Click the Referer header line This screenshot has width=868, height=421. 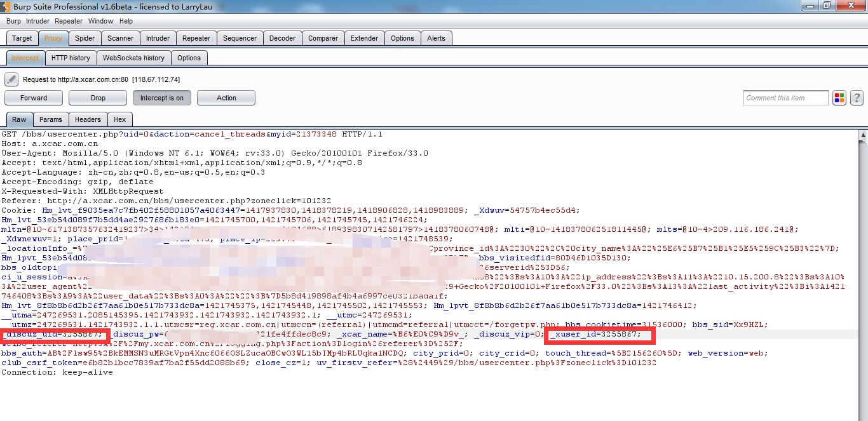coord(166,201)
